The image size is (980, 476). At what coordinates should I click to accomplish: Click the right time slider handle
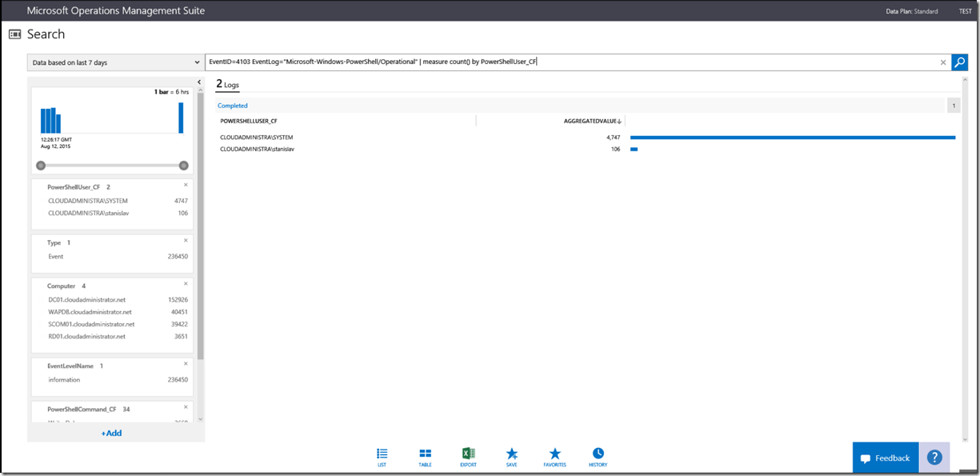click(184, 166)
